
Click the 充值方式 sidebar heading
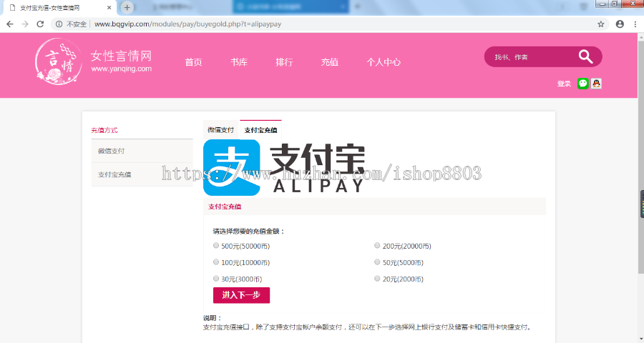104,131
